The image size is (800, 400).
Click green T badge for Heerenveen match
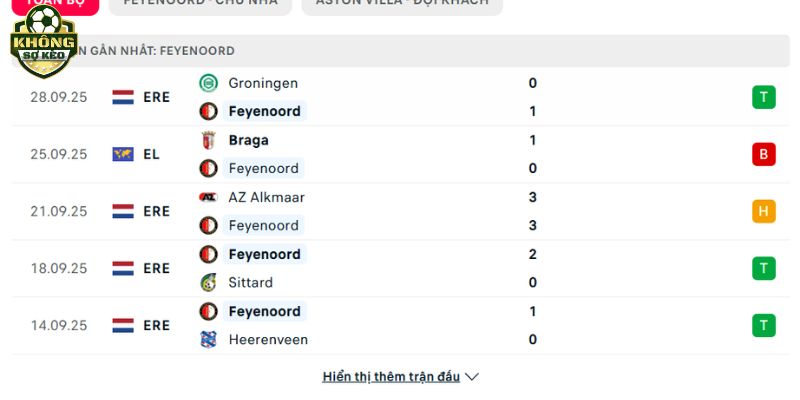point(764,325)
